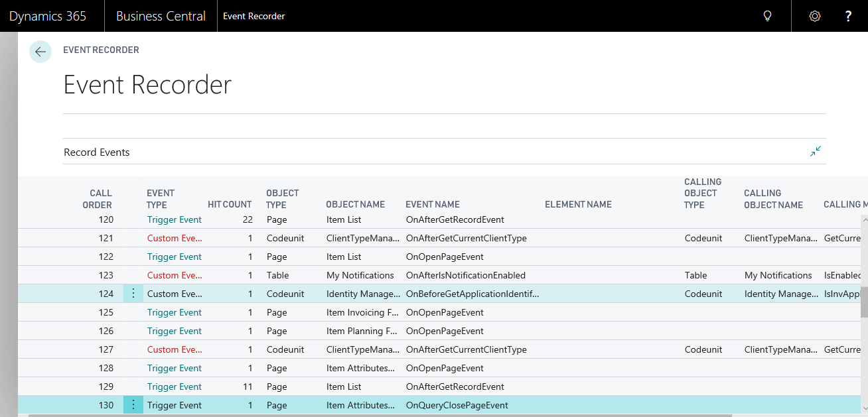Screen dimensions: 868x417
Task: Expand the Record Events header
Action: (97, 152)
